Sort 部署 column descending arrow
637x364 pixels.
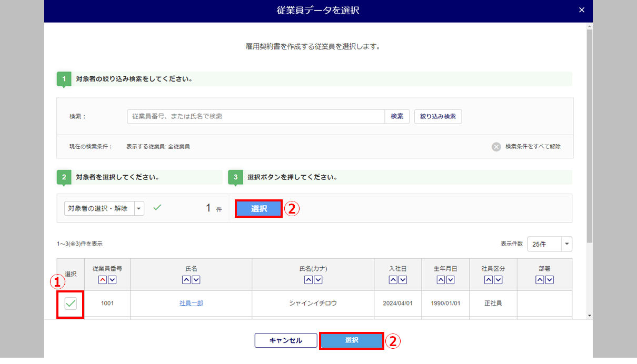point(550,280)
